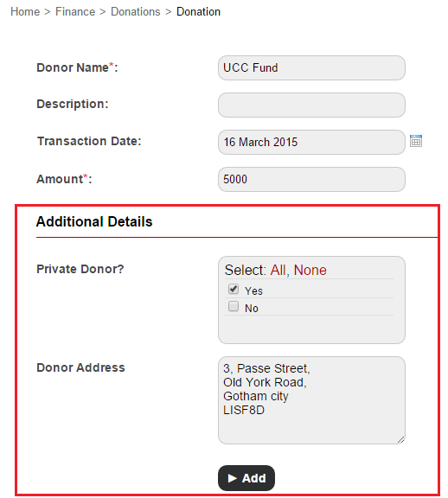
Task: Check the No checkbox for Private Donor
Action: (x=234, y=306)
